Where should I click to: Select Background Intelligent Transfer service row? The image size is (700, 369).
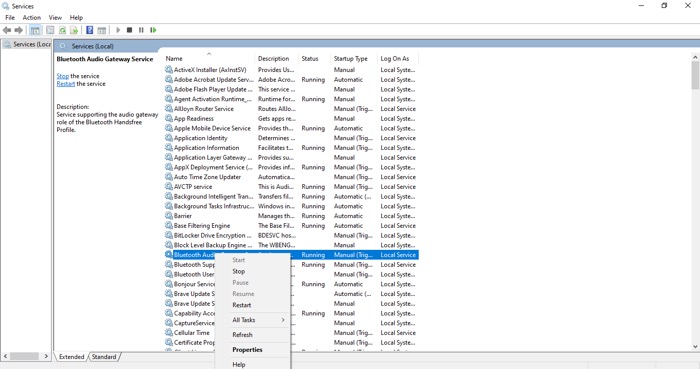(x=291, y=196)
